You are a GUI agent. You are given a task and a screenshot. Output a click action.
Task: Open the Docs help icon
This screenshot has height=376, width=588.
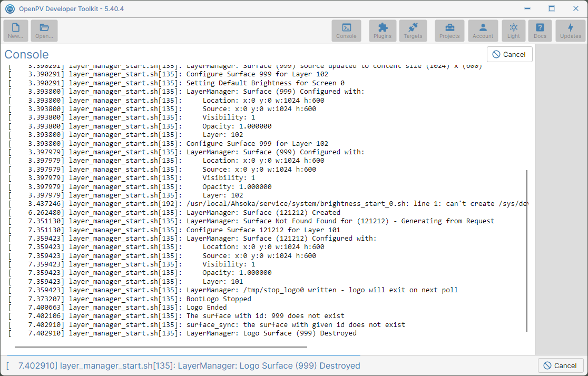(540, 31)
